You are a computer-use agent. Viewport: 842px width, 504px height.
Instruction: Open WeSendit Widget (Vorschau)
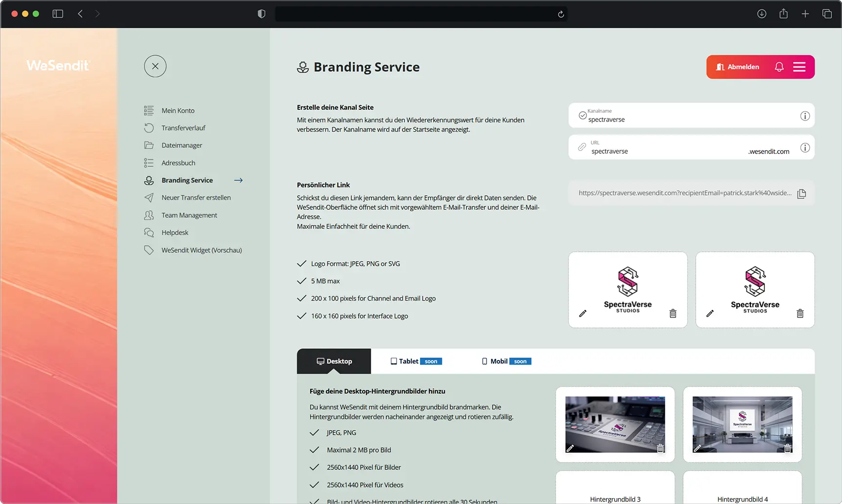tap(201, 250)
